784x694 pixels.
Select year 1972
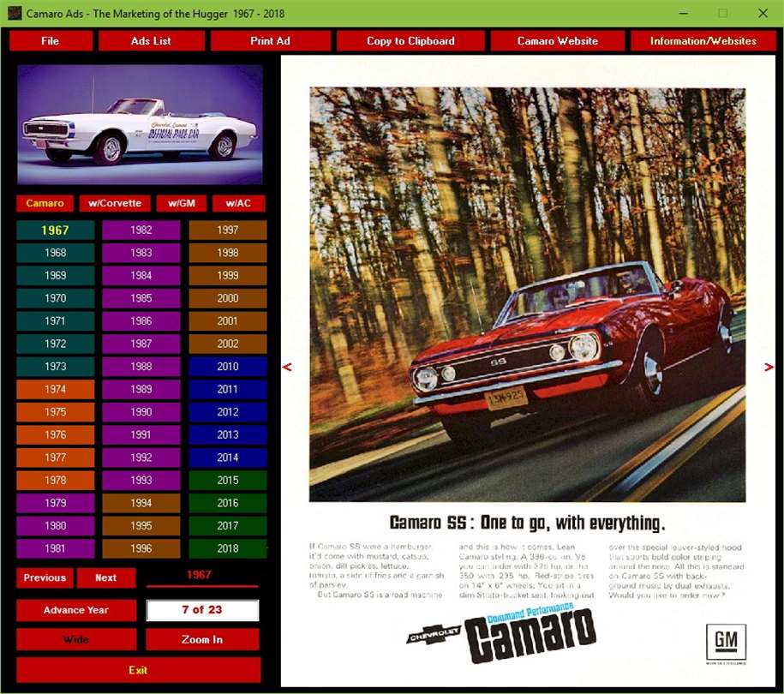coord(56,344)
